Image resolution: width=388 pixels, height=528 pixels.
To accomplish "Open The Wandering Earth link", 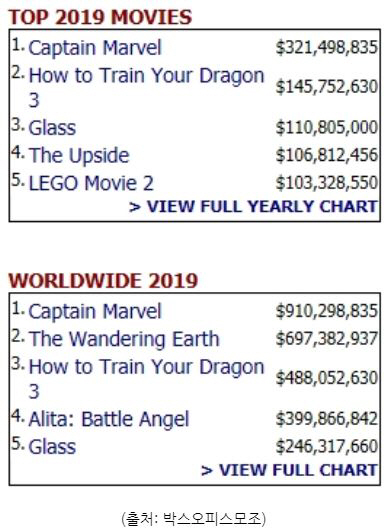I will coord(124,339).
